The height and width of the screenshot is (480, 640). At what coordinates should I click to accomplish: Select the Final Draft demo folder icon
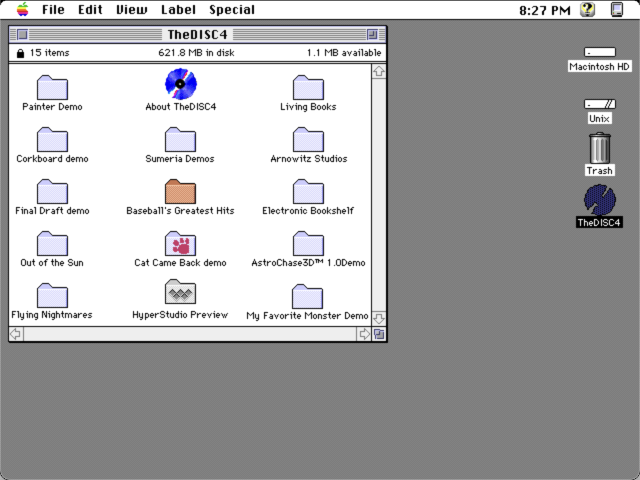point(52,191)
